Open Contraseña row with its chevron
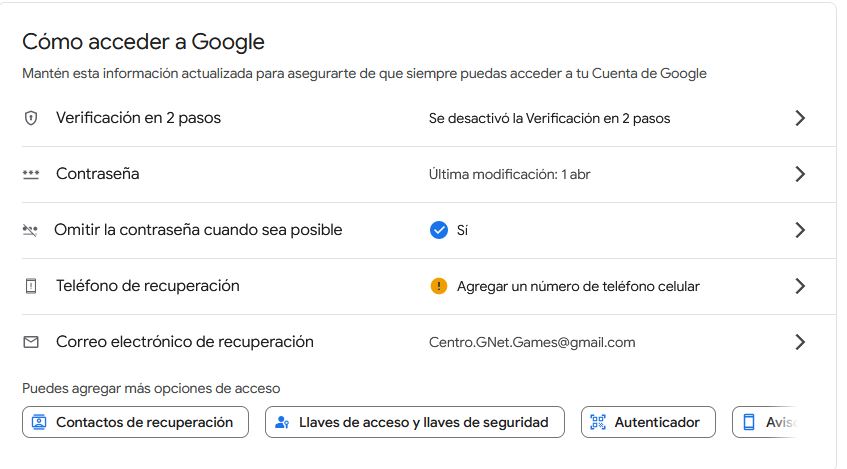 click(799, 174)
